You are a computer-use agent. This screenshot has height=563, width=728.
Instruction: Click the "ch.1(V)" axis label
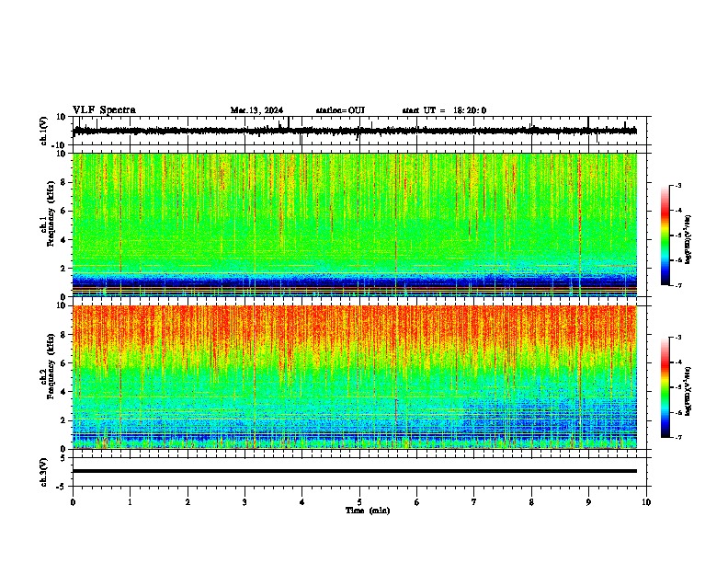tap(44, 131)
